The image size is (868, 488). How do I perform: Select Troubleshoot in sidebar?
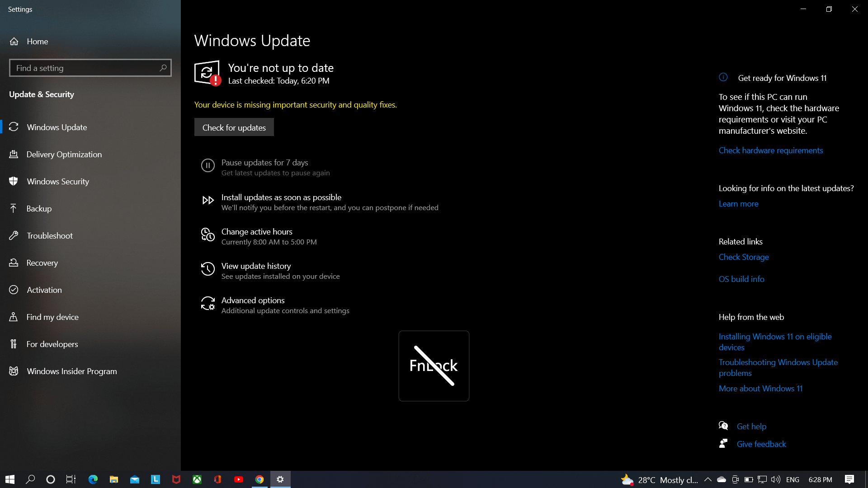point(90,236)
